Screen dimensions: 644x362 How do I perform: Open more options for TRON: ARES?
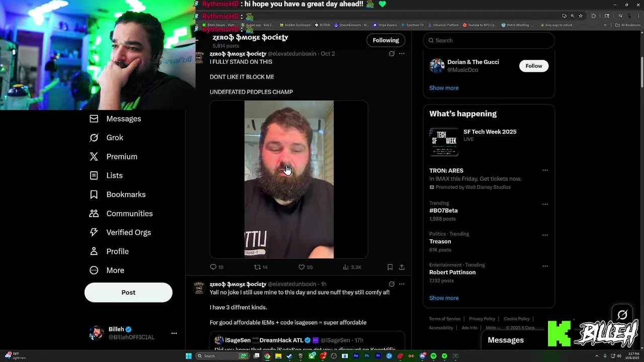545,170
